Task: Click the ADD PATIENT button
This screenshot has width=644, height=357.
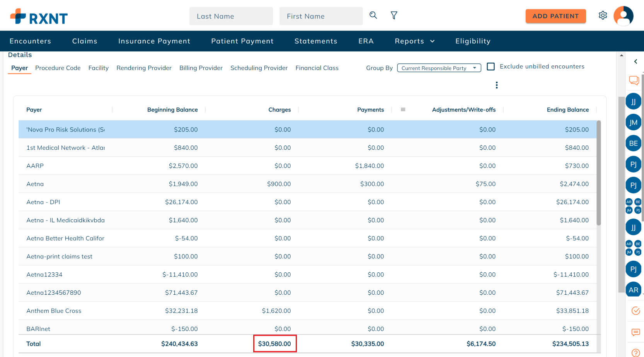Action: click(x=555, y=16)
